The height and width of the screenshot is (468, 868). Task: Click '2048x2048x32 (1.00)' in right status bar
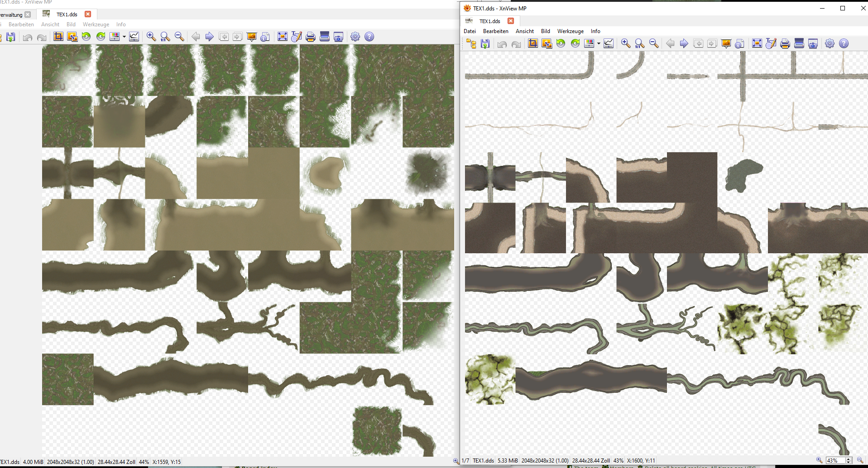click(x=545, y=461)
